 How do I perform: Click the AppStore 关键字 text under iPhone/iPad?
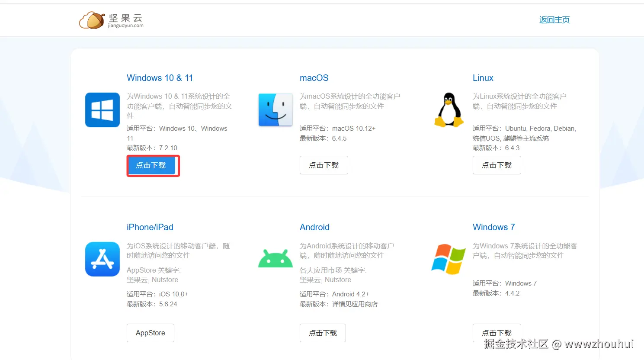pyautogui.click(x=154, y=275)
